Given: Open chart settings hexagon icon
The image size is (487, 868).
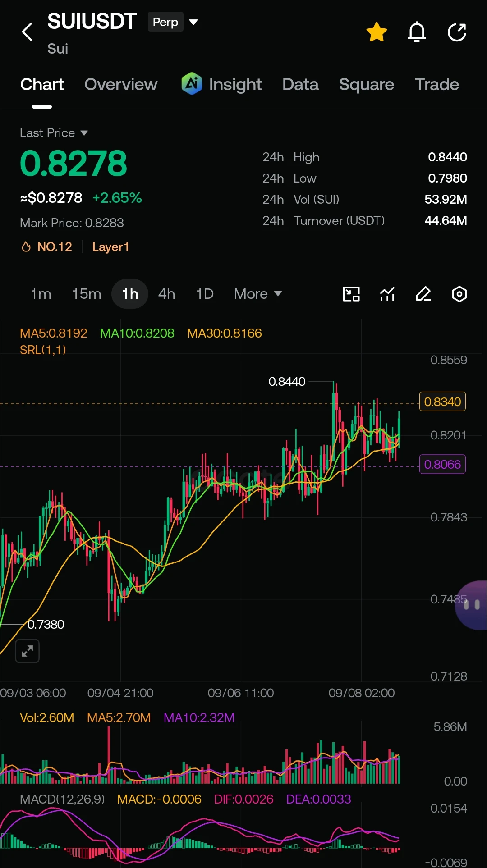Looking at the screenshot, I should coord(459,294).
